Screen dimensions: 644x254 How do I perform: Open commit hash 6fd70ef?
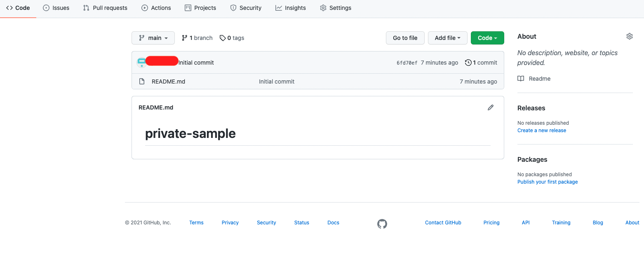click(x=407, y=63)
